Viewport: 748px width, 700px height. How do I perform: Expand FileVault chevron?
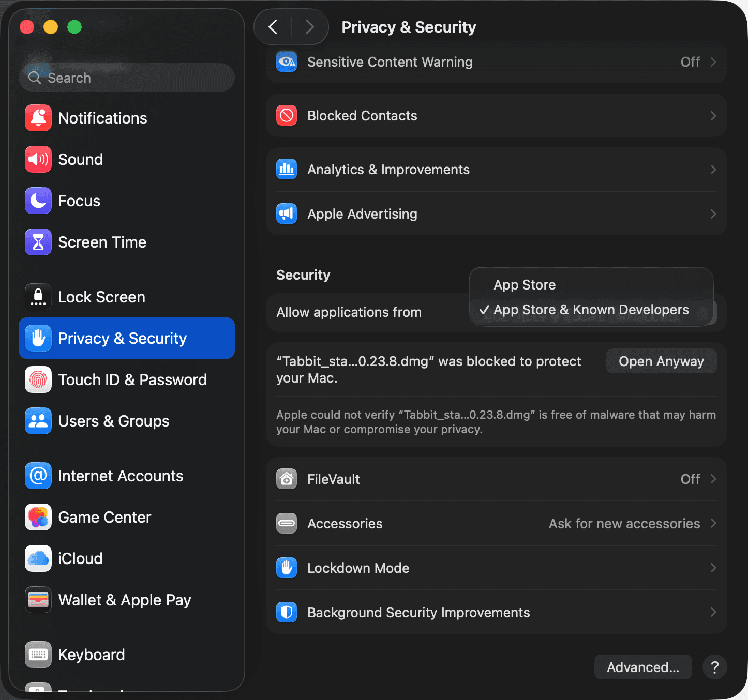click(x=713, y=479)
